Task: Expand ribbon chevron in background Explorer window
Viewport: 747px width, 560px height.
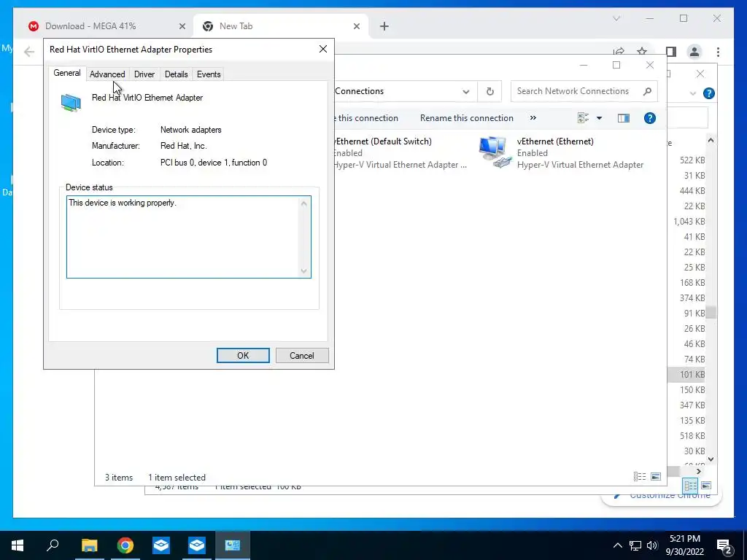Action: [693, 93]
